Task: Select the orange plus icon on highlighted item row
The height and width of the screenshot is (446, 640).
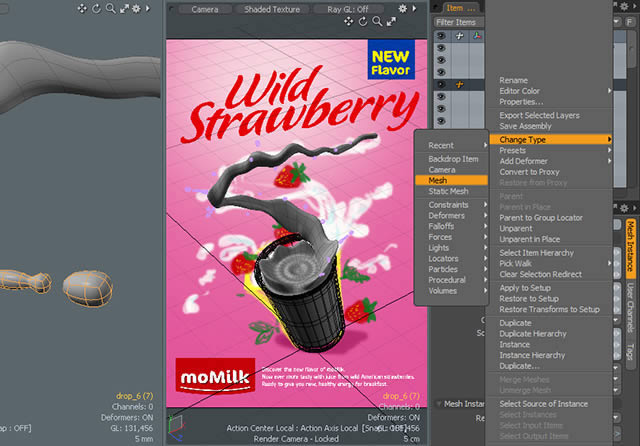Action: 459,84
